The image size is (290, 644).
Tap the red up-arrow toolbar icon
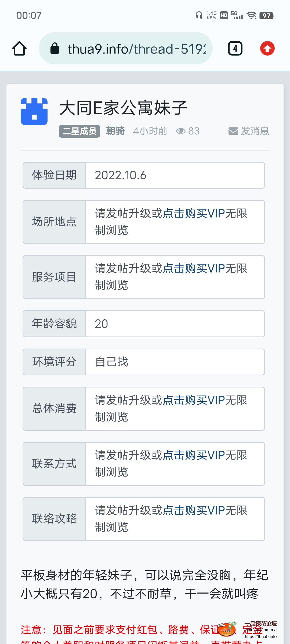coord(267,49)
